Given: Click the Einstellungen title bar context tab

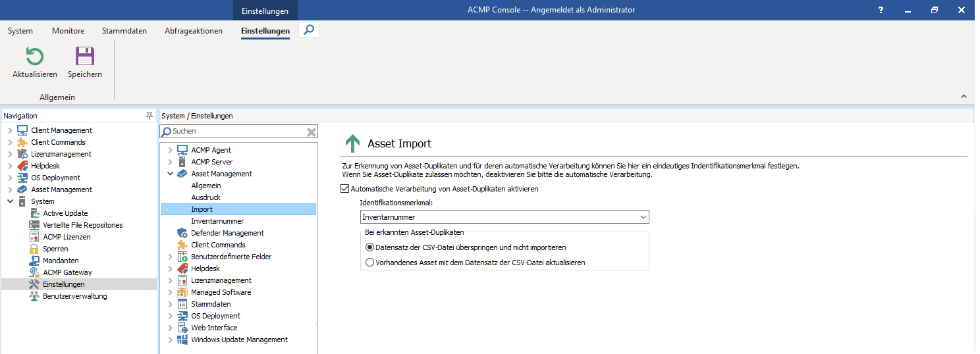Looking at the screenshot, I should click(265, 11).
